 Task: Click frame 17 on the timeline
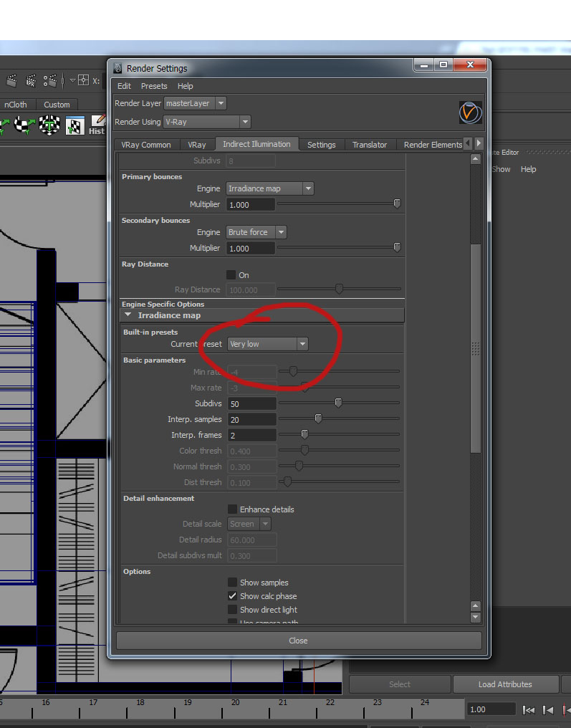pyautogui.click(x=93, y=702)
